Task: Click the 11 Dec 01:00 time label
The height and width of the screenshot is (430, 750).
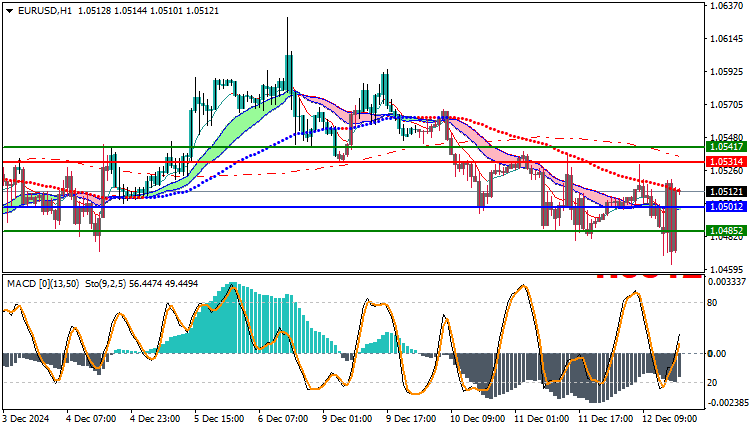Action: tap(541, 419)
